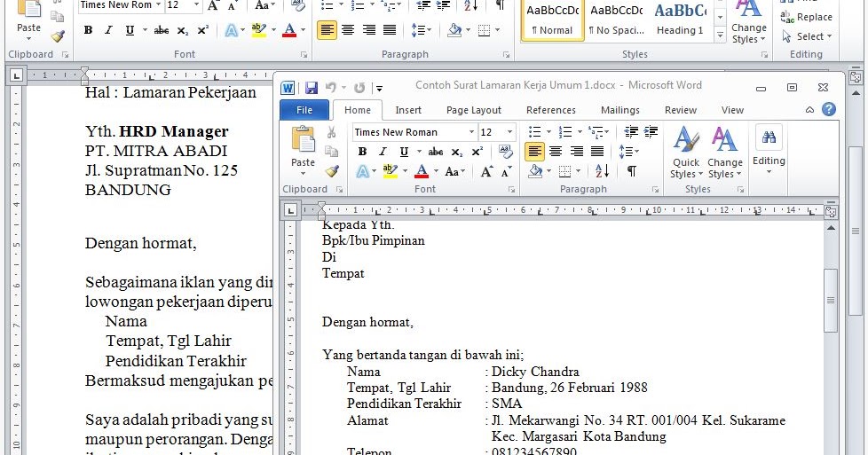This screenshot has height=455, width=868.
Task: Click Paste in the front window
Action: [303, 150]
